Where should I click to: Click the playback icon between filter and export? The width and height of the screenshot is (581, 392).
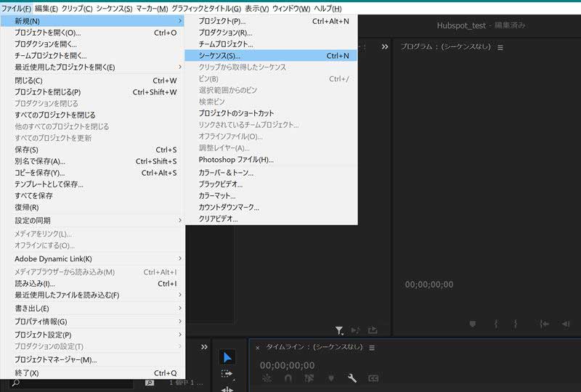355,330
